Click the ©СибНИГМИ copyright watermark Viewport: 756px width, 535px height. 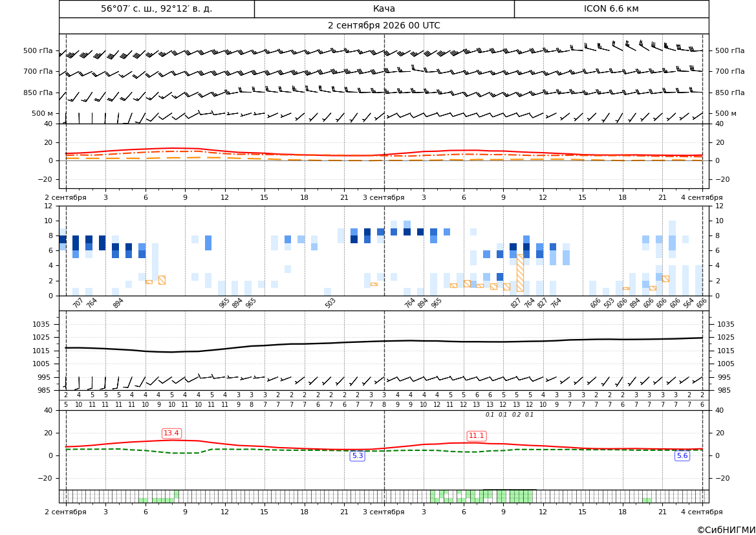(x=726, y=530)
